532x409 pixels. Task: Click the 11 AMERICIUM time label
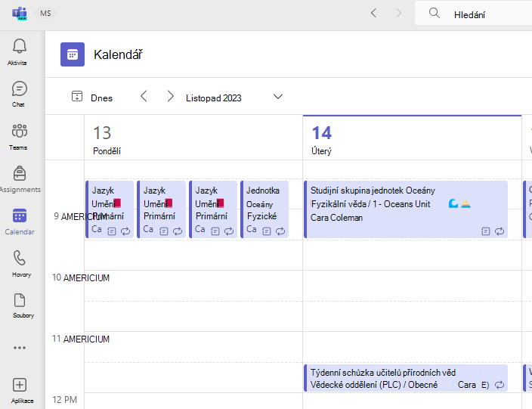(x=81, y=339)
